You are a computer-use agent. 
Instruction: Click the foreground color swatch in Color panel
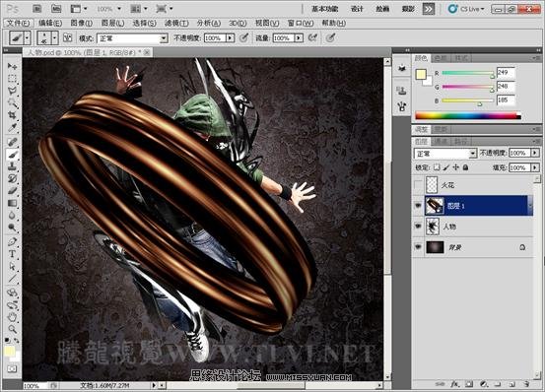click(x=421, y=74)
